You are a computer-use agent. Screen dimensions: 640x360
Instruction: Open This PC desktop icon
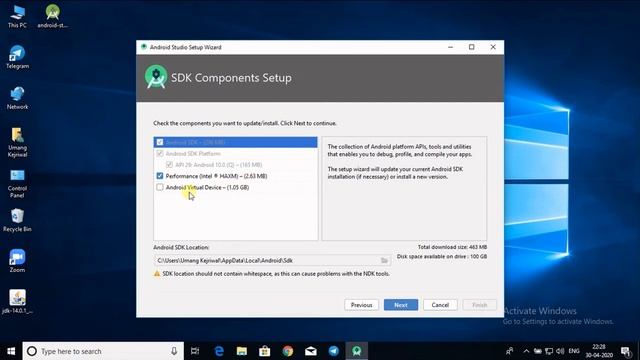[x=17, y=17]
